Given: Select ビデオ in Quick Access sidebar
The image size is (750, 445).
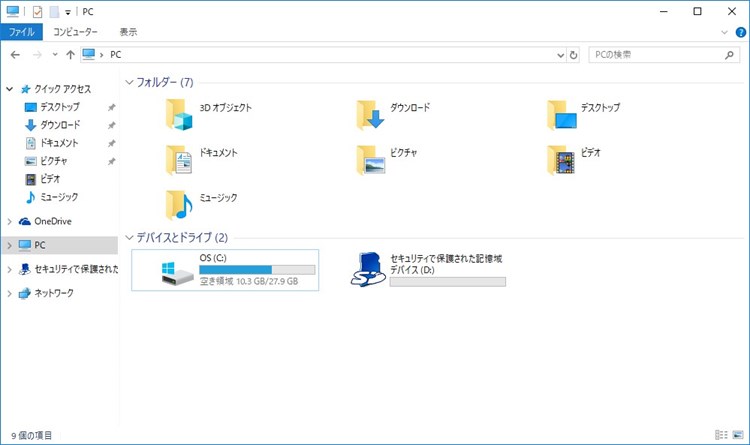Looking at the screenshot, I should (50, 179).
